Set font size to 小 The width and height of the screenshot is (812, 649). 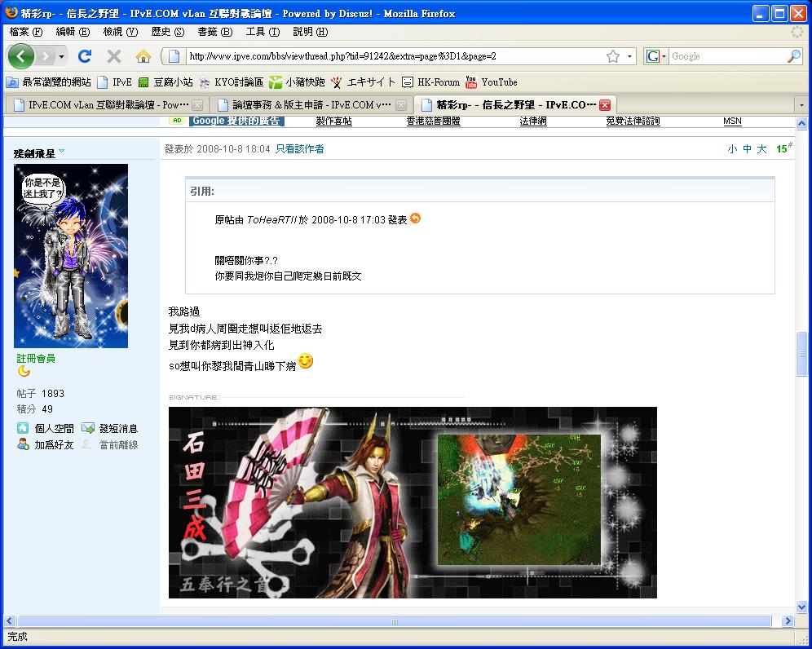coord(732,149)
